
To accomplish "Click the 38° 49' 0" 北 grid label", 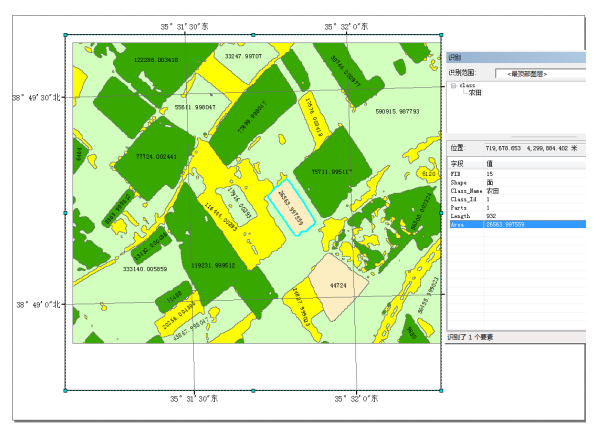I will click(39, 305).
